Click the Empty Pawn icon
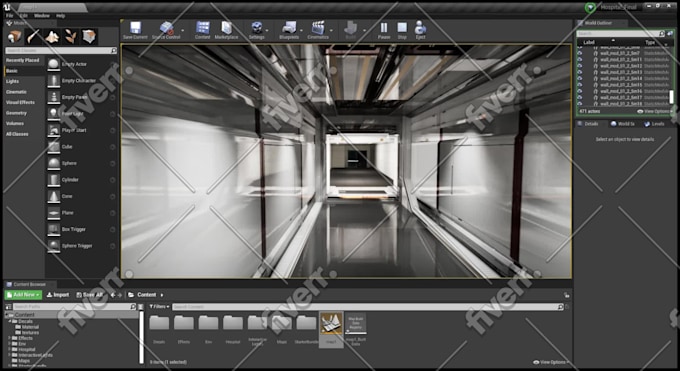The width and height of the screenshot is (680, 371). 53,97
